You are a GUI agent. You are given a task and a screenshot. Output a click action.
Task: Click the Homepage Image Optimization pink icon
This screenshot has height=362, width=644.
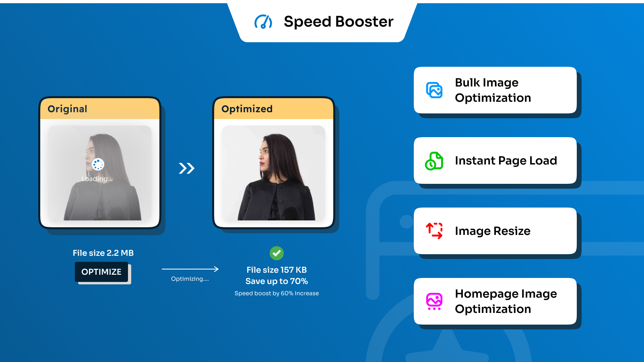[434, 301]
